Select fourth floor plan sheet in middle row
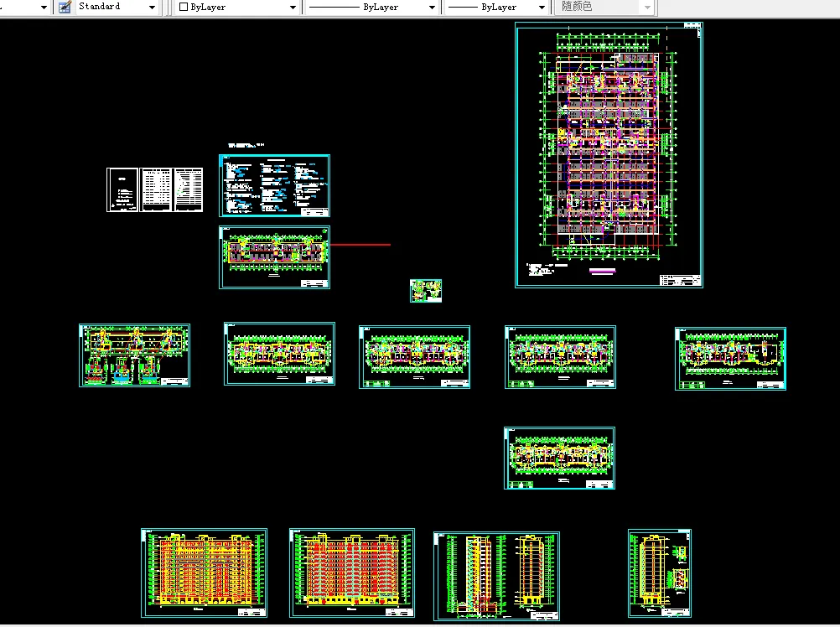Screen dimensions: 840x627 click(x=560, y=356)
